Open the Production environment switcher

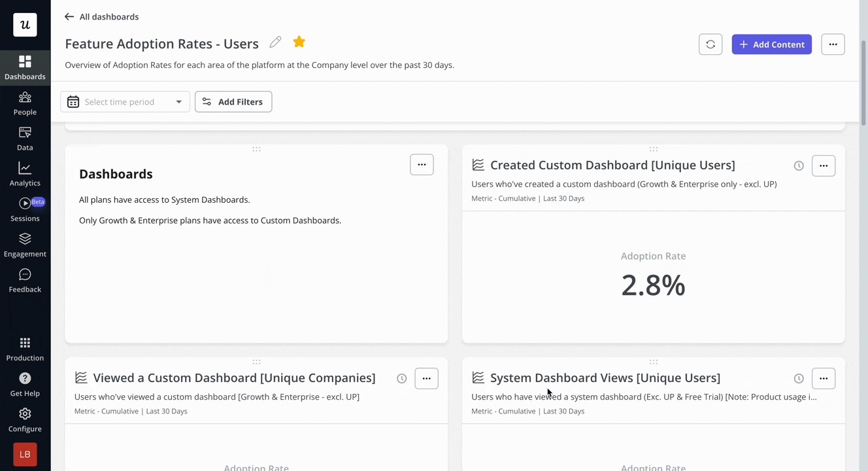tap(25, 349)
